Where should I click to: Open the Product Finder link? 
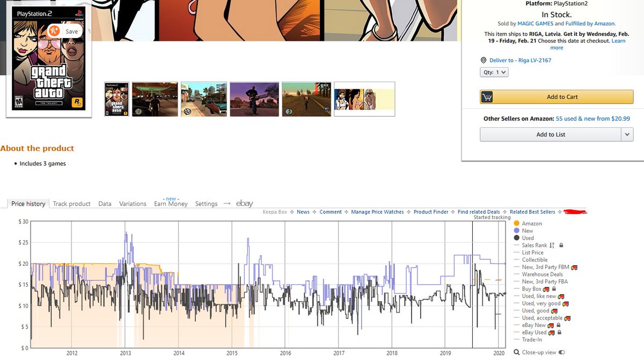pos(431,212)
